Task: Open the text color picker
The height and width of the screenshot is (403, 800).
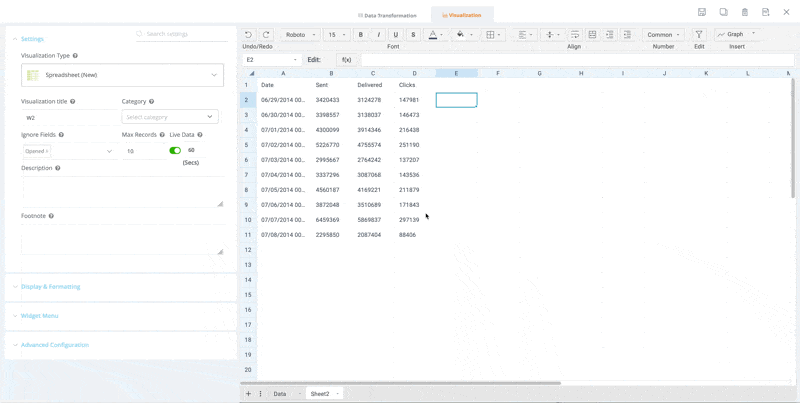Action: click(x=435, y=35)
